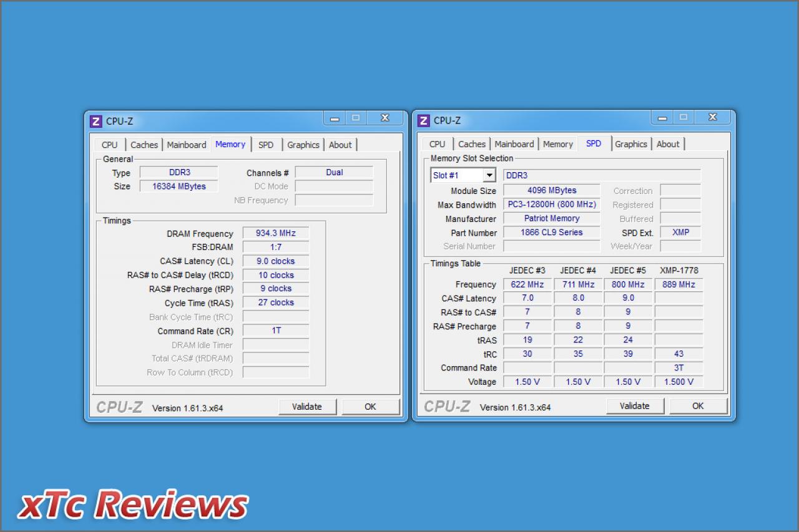
Task: Click OK button in right SPD window
Action: 699,406
